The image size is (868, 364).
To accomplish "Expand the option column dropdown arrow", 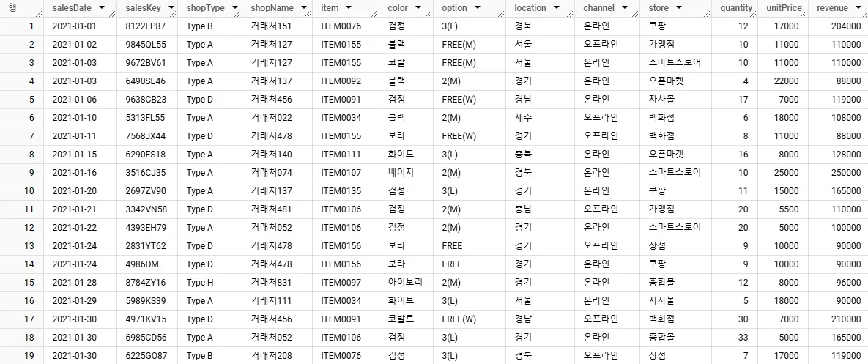I will pyautogui.click(x=478, y=8).
